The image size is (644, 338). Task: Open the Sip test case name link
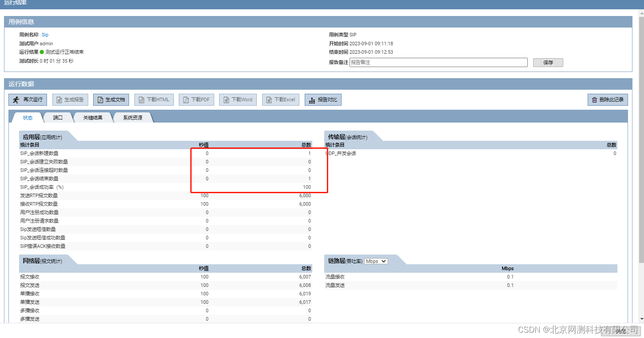click(x=45, y=35)
